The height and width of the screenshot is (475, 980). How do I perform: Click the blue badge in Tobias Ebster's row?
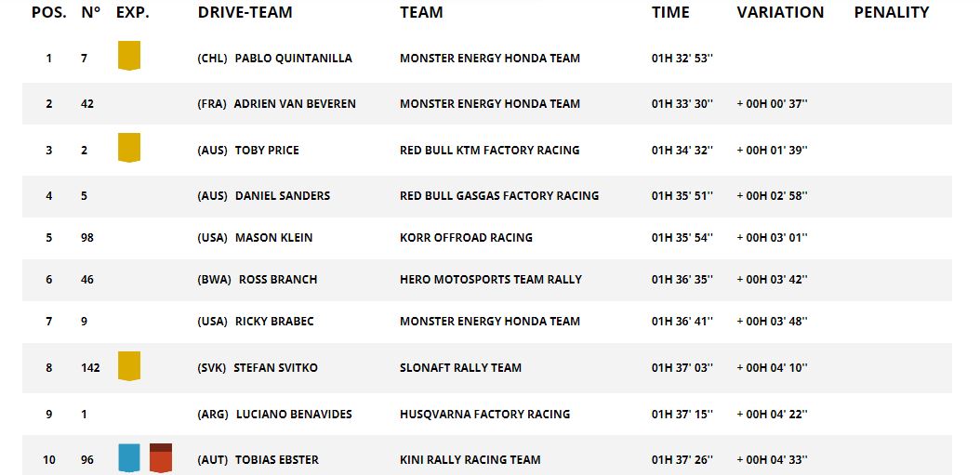(x=129, y=457)
